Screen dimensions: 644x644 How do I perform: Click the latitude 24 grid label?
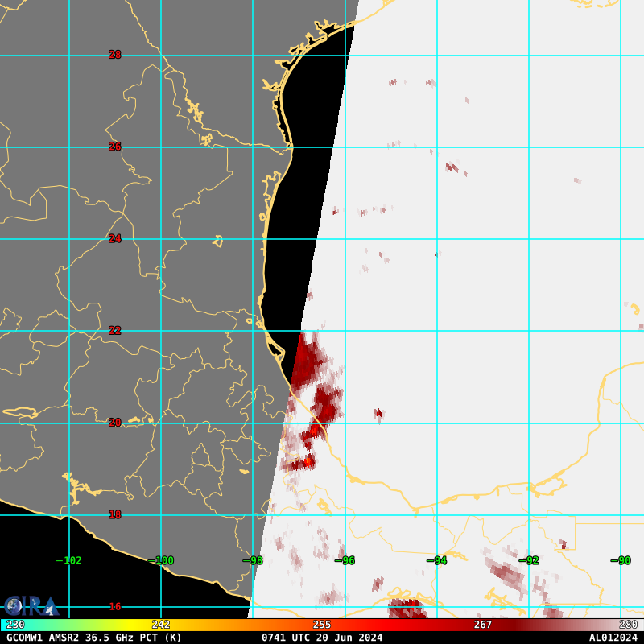pyautogui.click(x=115, y=238)
